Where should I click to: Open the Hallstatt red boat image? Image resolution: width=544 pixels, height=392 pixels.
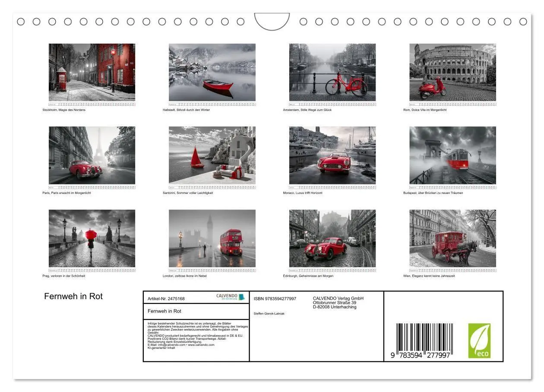pos(212,72)
